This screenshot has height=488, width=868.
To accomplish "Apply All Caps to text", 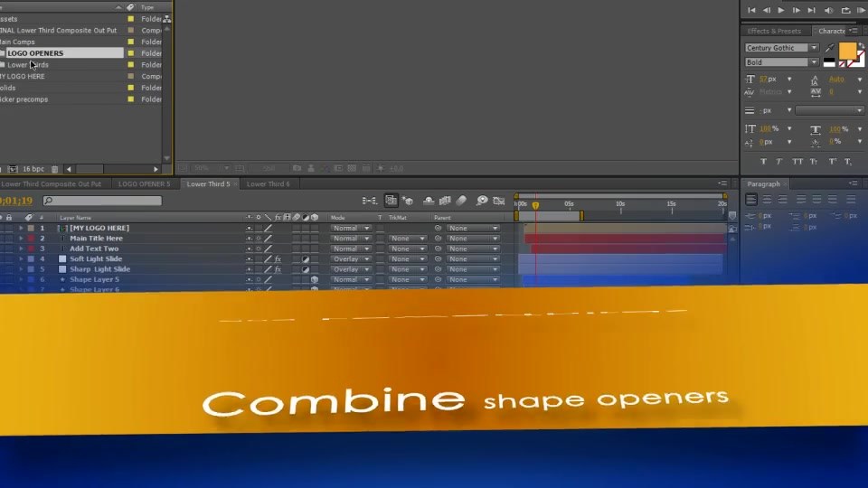I will [x=797, y=162].
